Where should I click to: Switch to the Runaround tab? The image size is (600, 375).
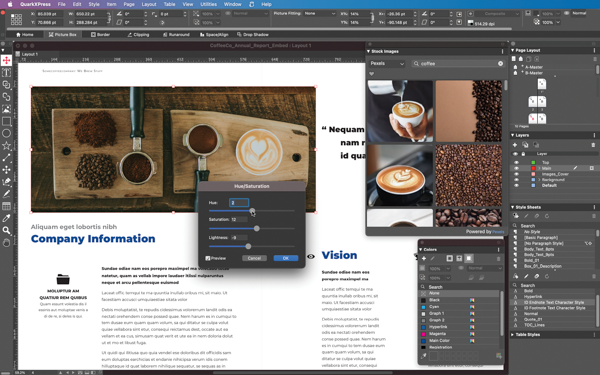176,34
